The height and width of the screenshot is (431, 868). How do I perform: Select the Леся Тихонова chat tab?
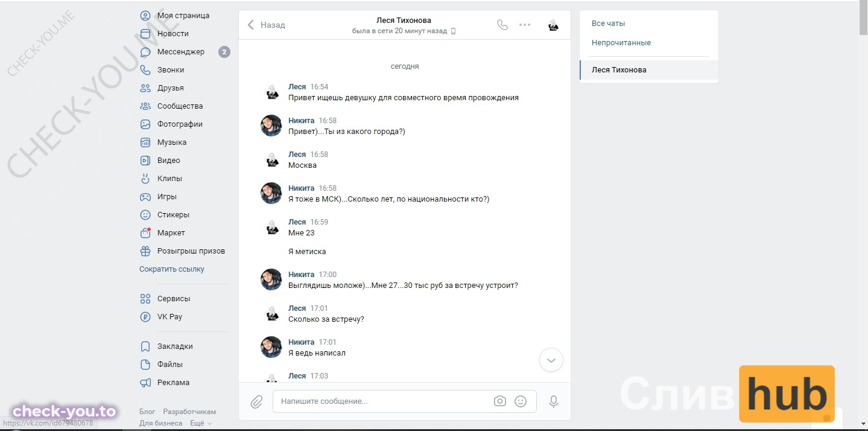point(649,70)
